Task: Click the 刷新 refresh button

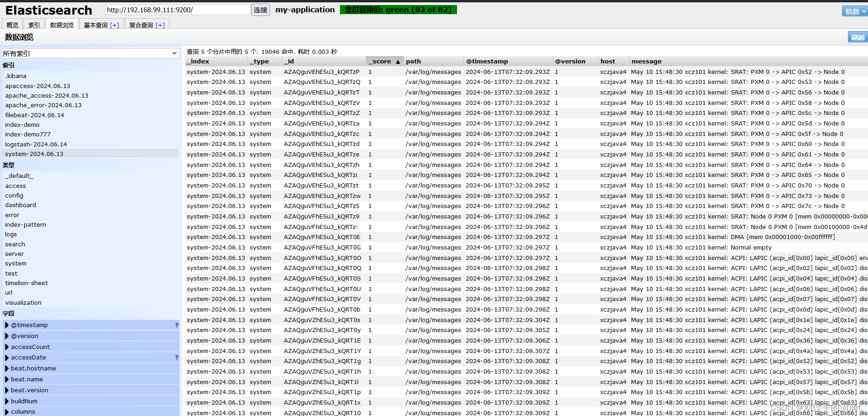Action: (x=858, y=37)
